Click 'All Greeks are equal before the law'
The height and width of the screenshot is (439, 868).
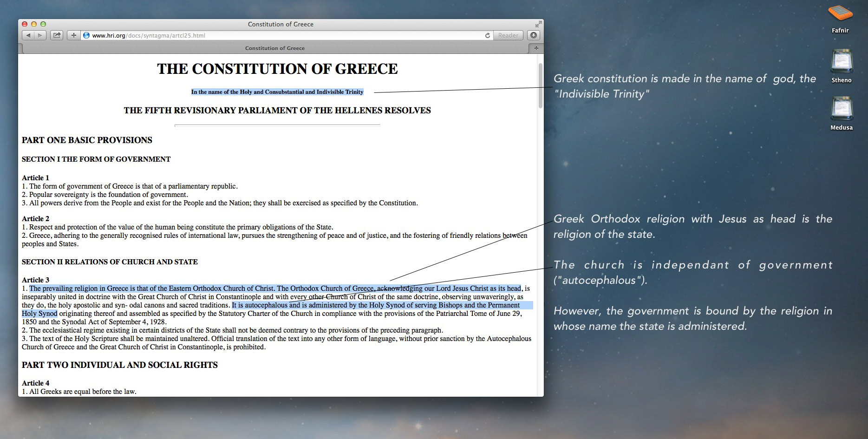pyautogui.click(x=79, y=392)
